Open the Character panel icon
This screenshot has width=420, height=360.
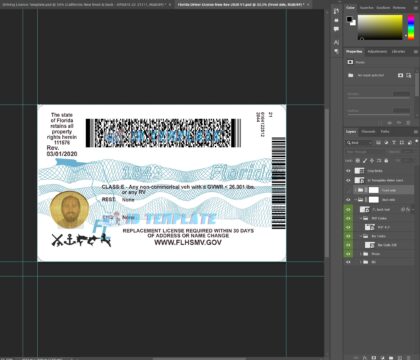[336, 42]
